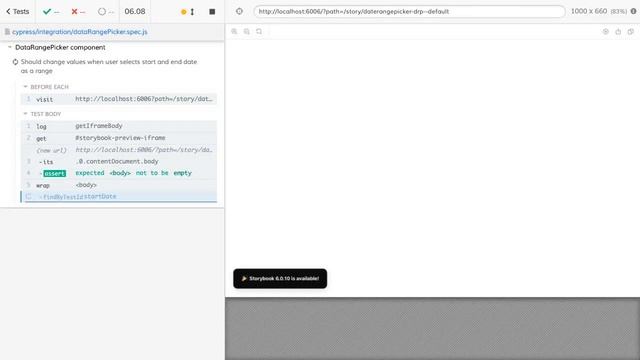This screenshot has width=640, height=360.
Task: Open viewport size info icon
Action: 633,11
